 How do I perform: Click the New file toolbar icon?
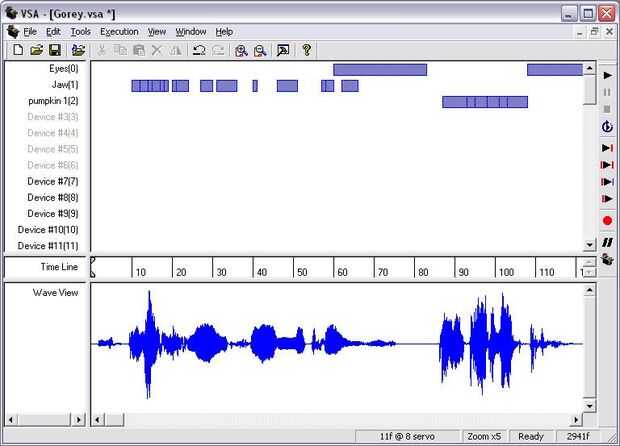pyautogui.click(x=18, y=50)
